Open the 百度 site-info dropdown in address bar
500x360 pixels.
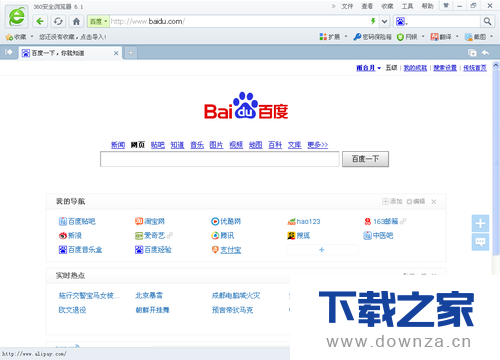pyautogui.click(x=98, y=22)
